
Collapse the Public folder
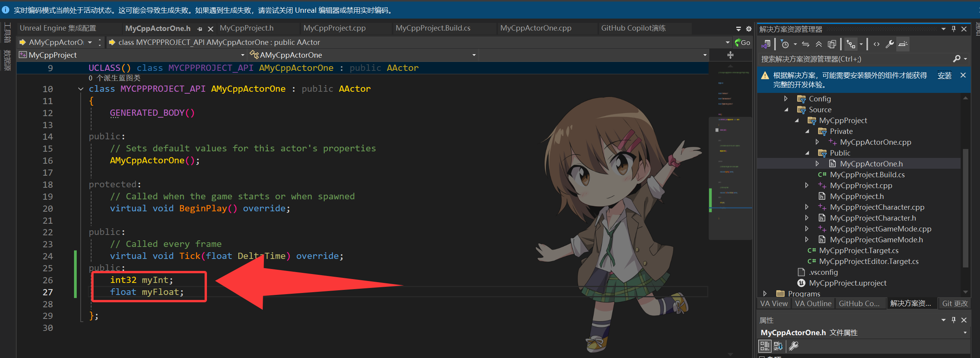[807, 153]
